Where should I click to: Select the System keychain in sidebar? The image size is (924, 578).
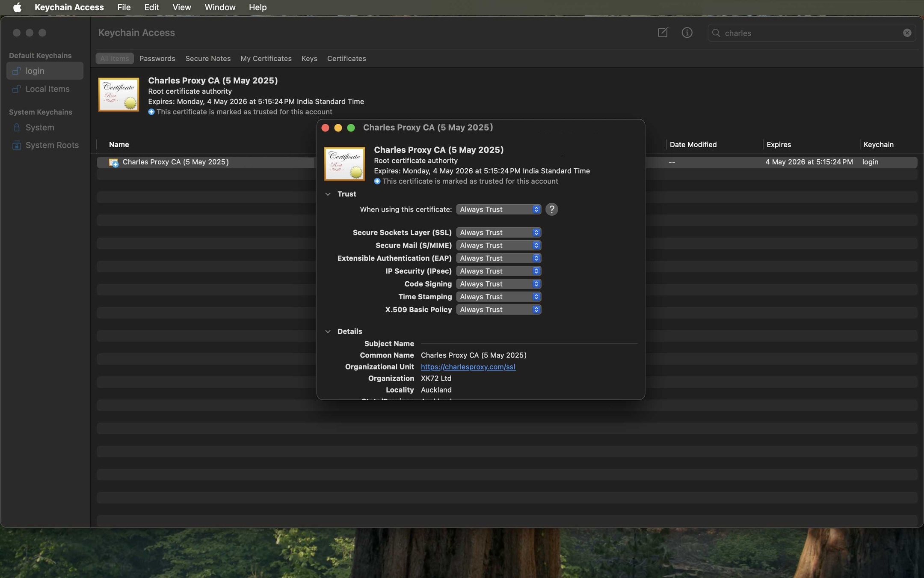point(44,128)
